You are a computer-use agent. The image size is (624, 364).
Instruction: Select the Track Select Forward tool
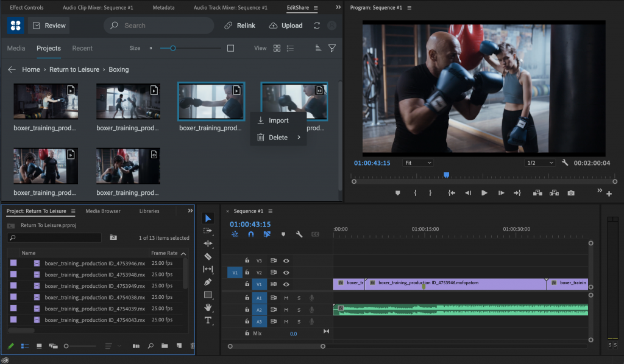208,231
